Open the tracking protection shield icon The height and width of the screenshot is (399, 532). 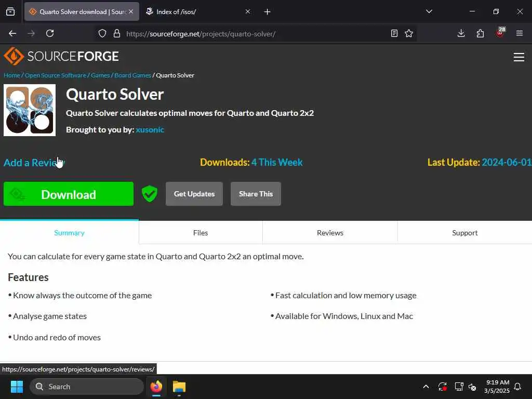pyautogui.click(x=102, y=33)
